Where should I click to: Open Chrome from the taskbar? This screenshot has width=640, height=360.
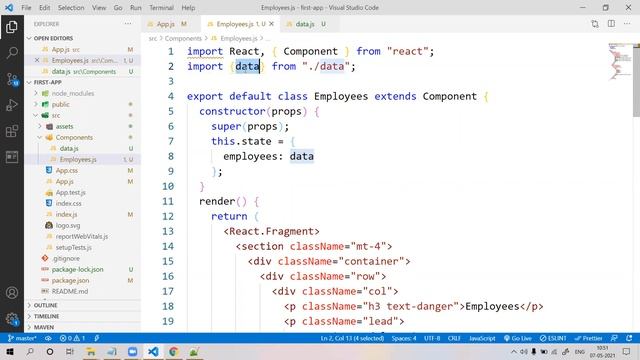coord(173,351)
